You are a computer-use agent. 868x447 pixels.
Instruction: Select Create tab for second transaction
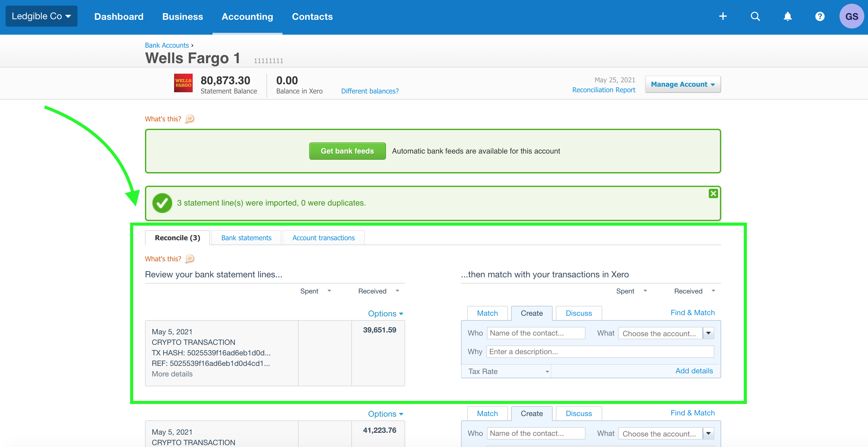point(532,413)
